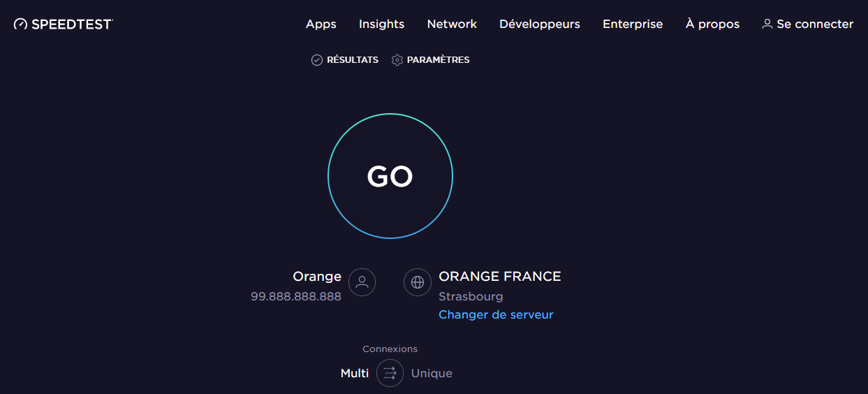Open the RÉSULTATS page
Viewport: 868px width, 394px height.
coord(353,60)
